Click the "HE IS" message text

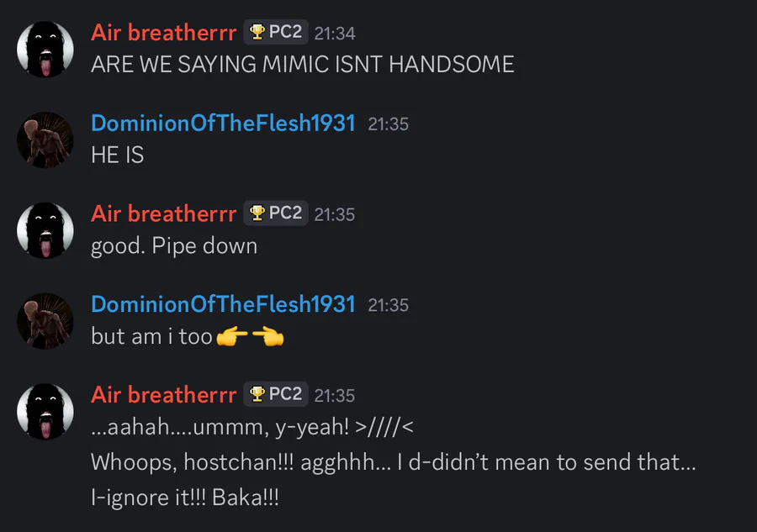tap(117, 155)
